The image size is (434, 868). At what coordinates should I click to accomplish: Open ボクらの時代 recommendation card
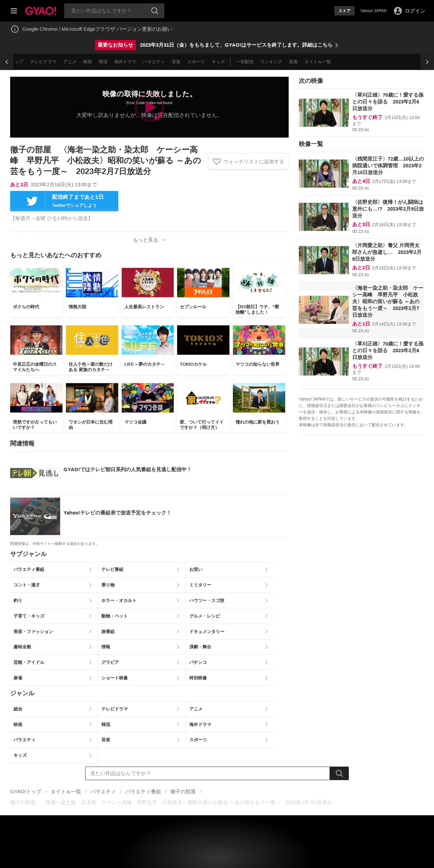[x=37, y=290]
